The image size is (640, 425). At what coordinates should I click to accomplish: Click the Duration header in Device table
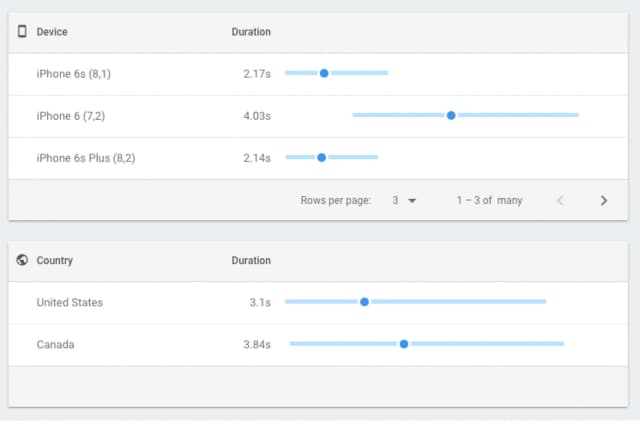point(251,32)
